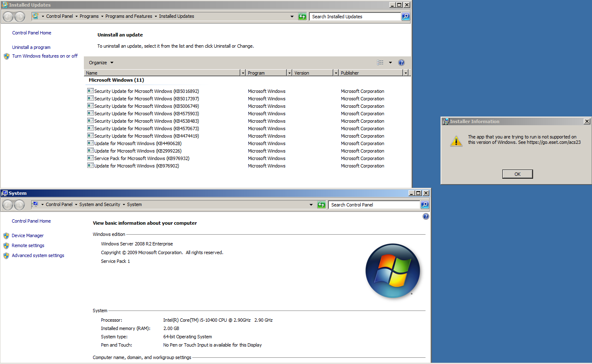Image resolution: width=592 pixels, height=364 pixels.
Task: Collapse the Microsoft Windows (11) group header
Action: [116, 80]
